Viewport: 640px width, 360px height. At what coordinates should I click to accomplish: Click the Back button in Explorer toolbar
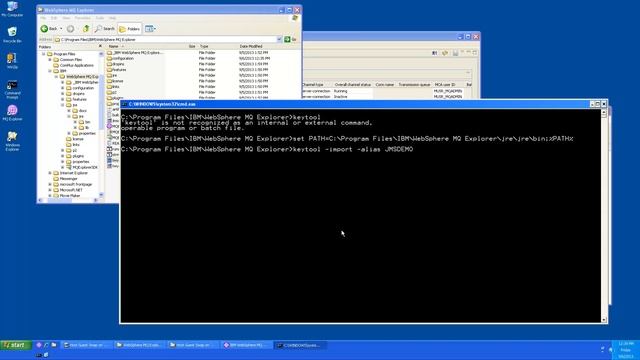click(x=49, y=29)
